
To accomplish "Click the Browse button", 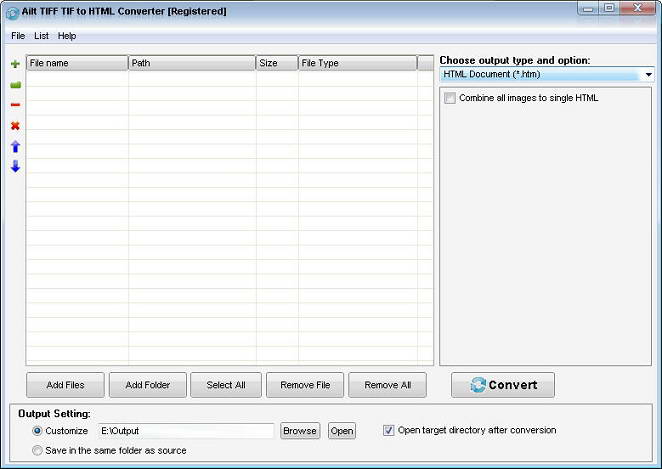I will coord(300,431).
